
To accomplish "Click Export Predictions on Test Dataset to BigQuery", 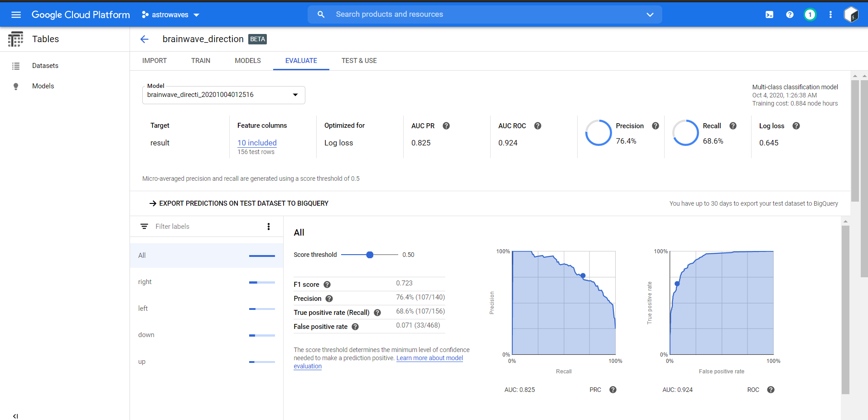I will point(239,203).
